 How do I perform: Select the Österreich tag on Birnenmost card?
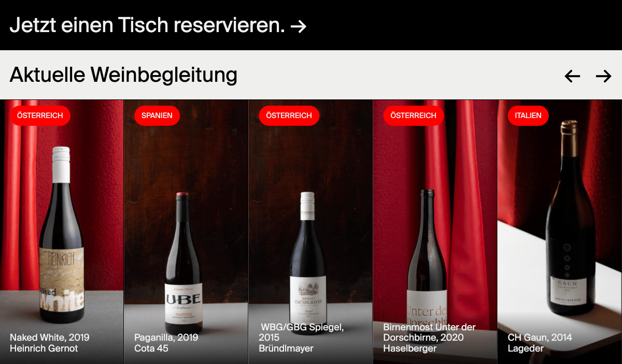[413, 115]
